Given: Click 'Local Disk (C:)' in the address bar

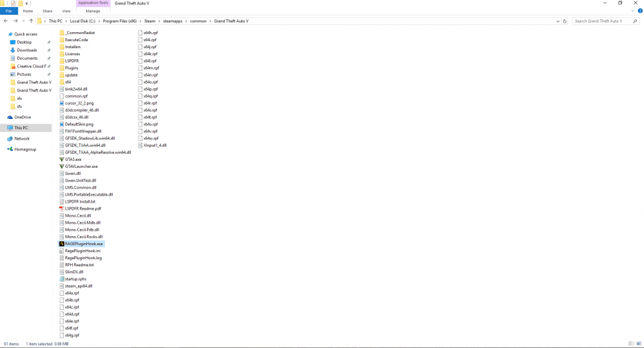Looking at the screenshot, I should pyautogui.click(x=82, y=21).
